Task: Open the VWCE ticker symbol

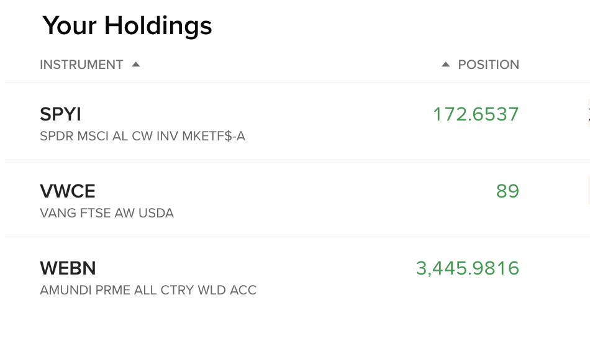Action: coord(68,191)
